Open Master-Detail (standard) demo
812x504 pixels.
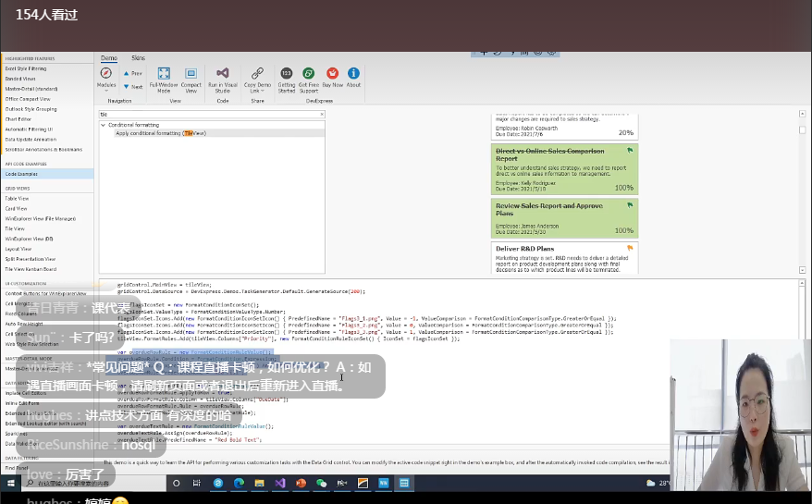[31, 89]
